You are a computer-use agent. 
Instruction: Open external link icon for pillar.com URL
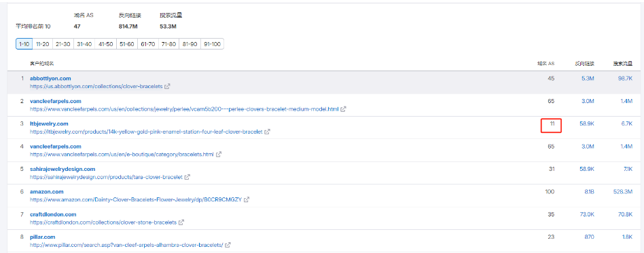(228, 245)
